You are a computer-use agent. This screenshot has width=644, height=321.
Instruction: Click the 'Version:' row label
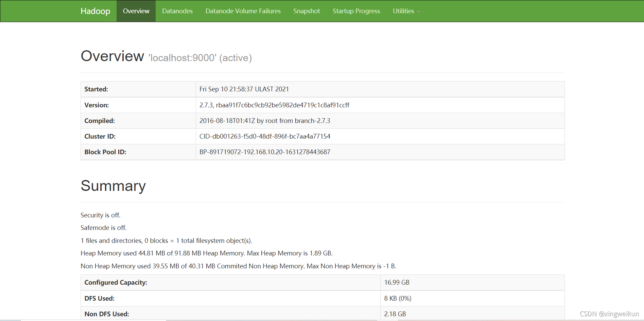[97, 105]
